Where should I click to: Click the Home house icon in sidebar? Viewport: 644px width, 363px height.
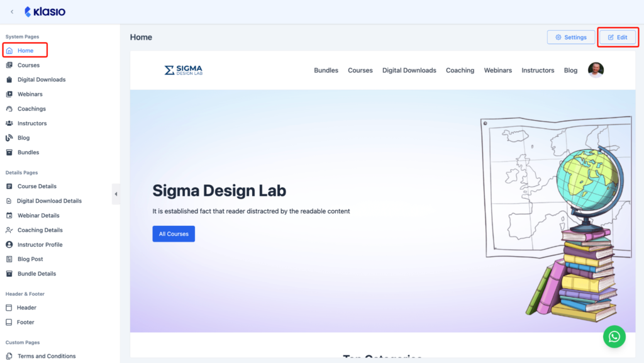[x=9, y=50]
